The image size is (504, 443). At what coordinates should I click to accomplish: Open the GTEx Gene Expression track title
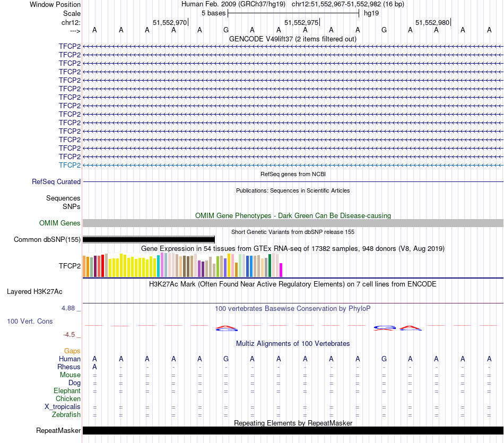pyautogui.click(x=292, y=248)
